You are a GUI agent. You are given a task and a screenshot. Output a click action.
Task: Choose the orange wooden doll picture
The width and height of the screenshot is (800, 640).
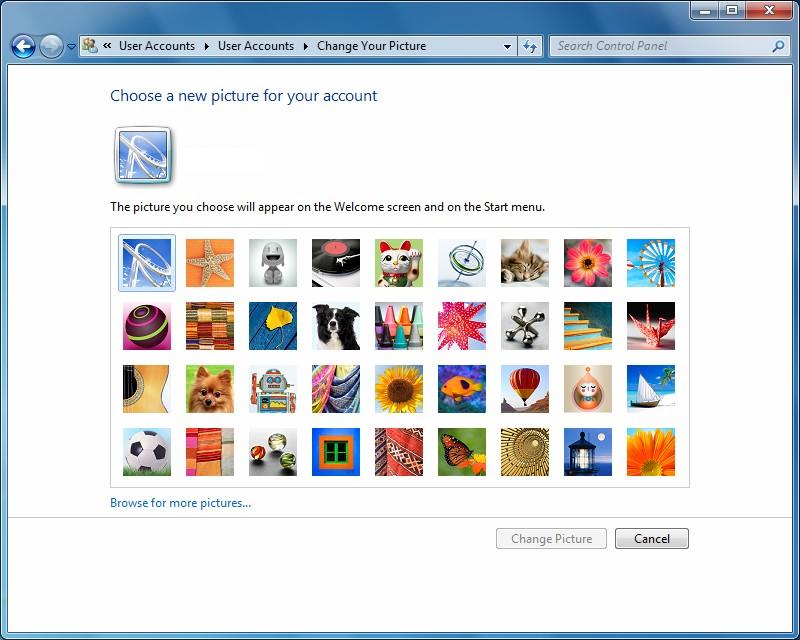[588, 389]
